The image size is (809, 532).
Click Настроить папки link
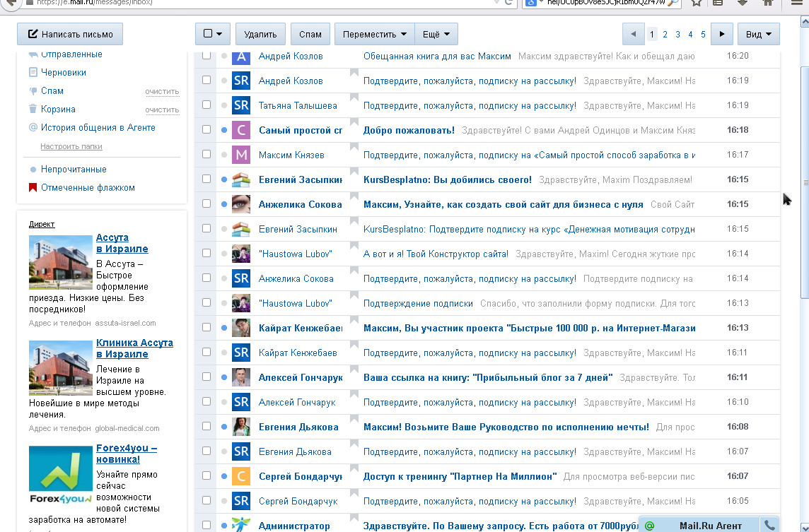pos(71,146)
